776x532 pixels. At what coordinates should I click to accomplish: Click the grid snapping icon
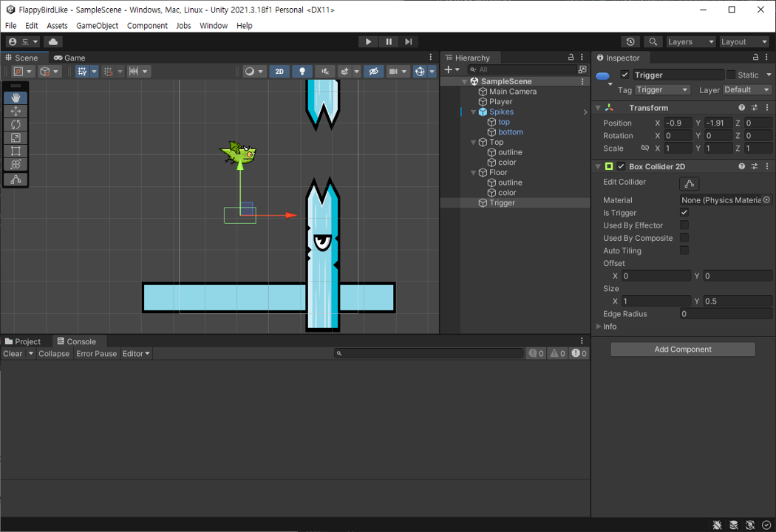click(x=108, y=71)
